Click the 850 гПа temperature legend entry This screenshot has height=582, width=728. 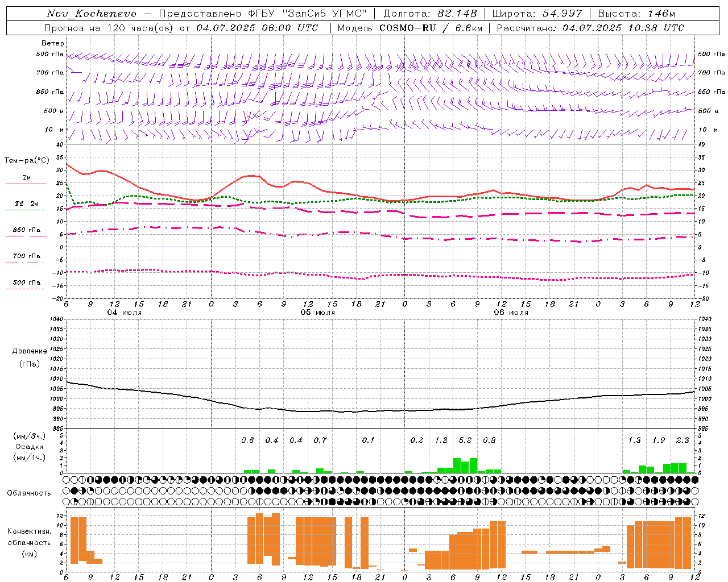pyautogui.click(x=26, y=231)
